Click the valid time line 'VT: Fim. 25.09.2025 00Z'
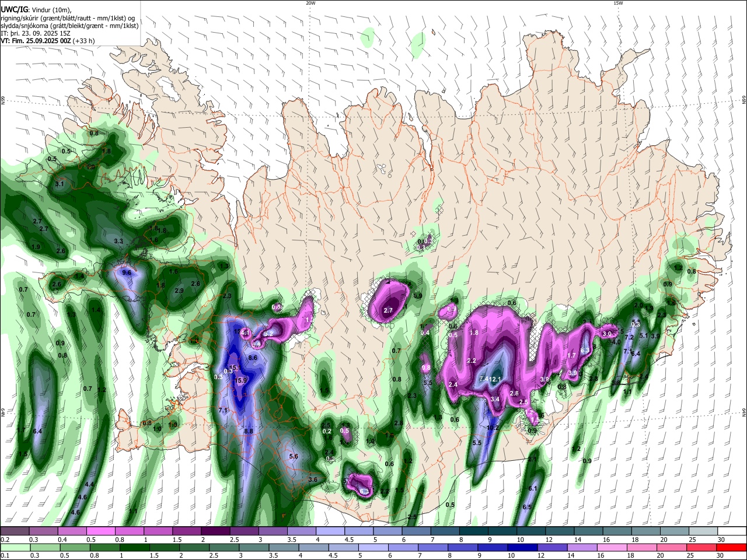This screenshot has height=560, width=747. 36,41
